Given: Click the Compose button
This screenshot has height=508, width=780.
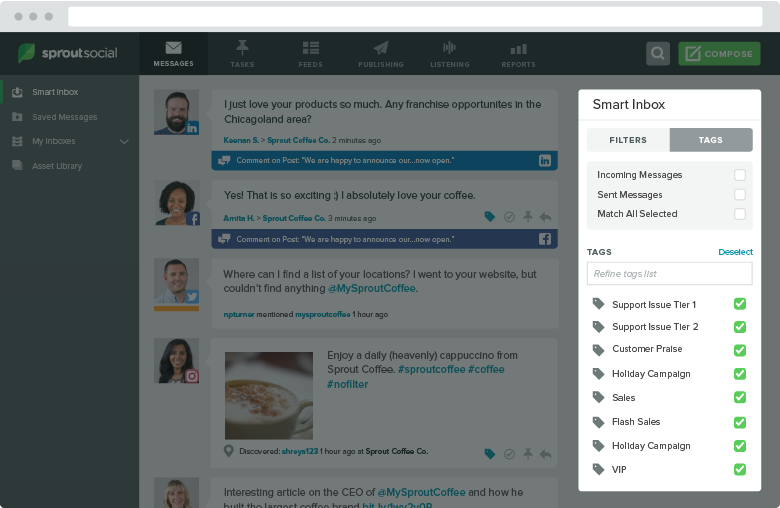Looking at the screenshot, I should pyautogui.click(x=719, y=53).
